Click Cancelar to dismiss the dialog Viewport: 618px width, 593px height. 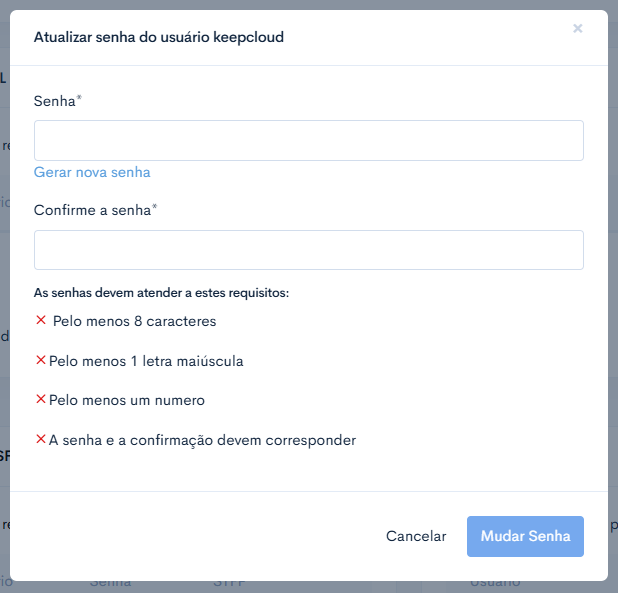coord(416,536)
